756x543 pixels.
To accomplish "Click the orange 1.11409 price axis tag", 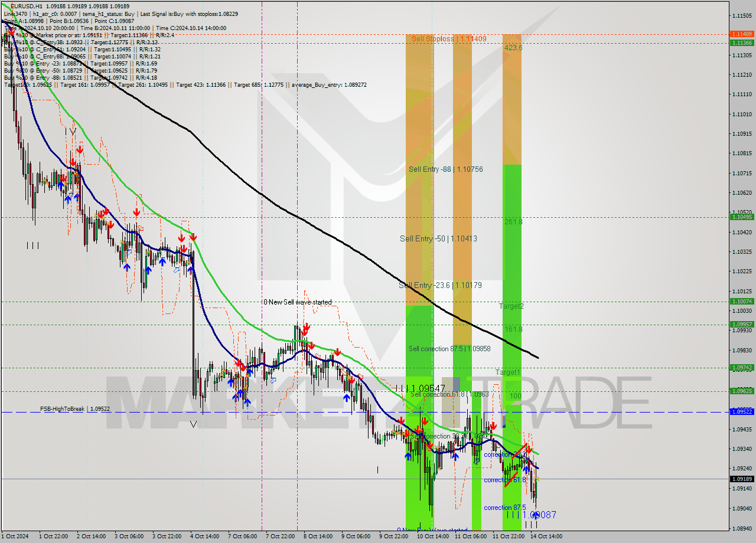I will pos(742,34).
